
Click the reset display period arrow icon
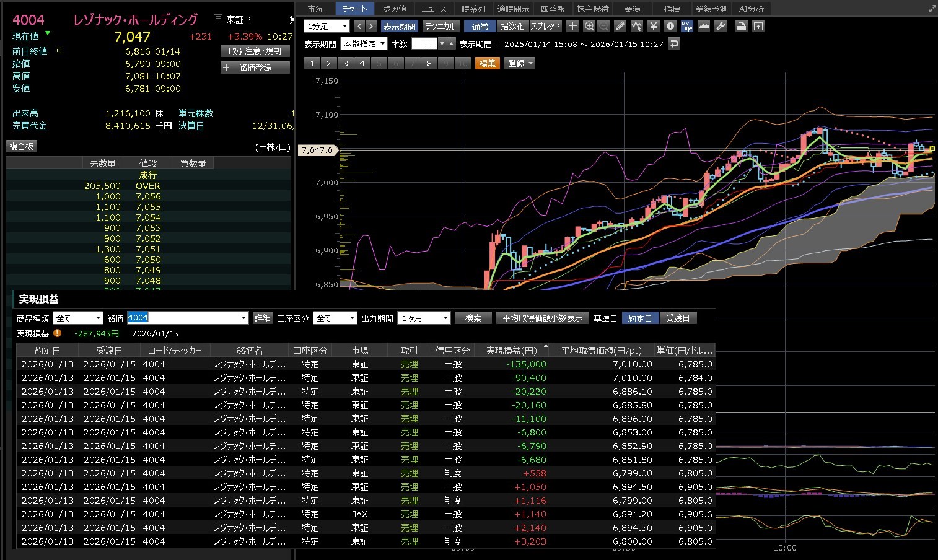coord(674,43)
